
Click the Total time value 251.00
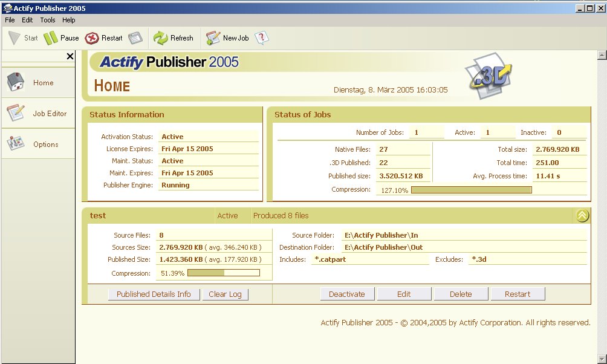pyautogui.click(x=547, y=163)
